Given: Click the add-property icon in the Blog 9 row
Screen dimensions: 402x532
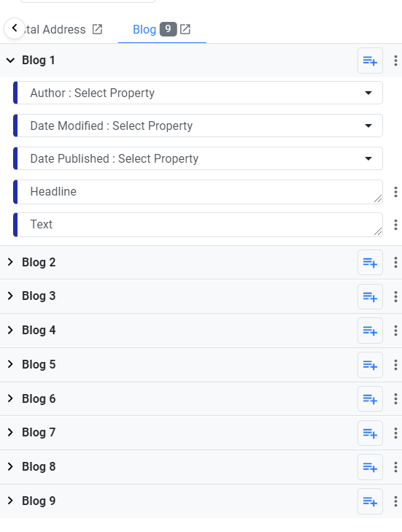Looking at the screenshot, I should coord(370,501).
